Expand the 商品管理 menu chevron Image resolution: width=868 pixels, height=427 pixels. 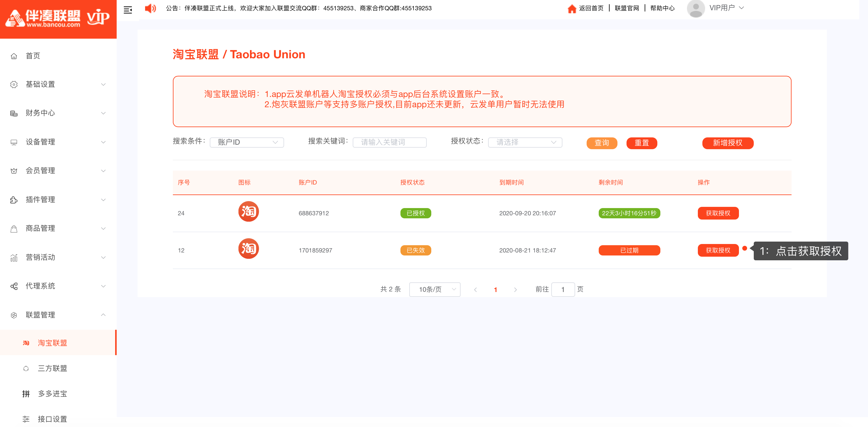[103, 229]
